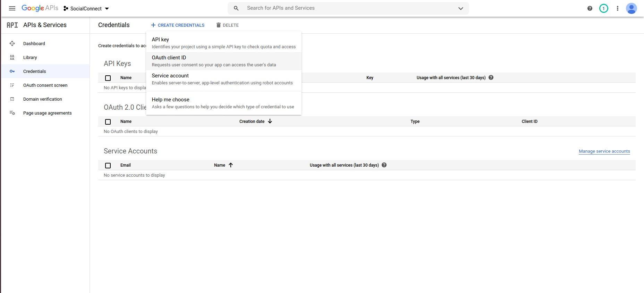Open the SocialConnect project selector dropdown
Viewport: 644px width, 293px height.
(x=86, y=8)
